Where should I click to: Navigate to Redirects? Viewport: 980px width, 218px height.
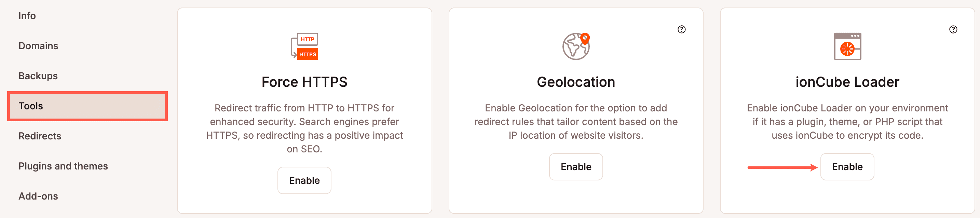[x=40, y=136]
